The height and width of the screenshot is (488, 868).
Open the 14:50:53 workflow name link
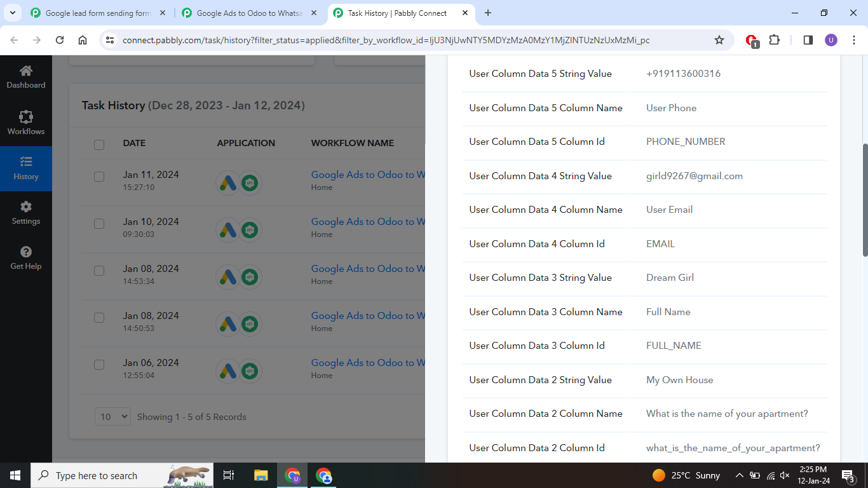point(368,316)
